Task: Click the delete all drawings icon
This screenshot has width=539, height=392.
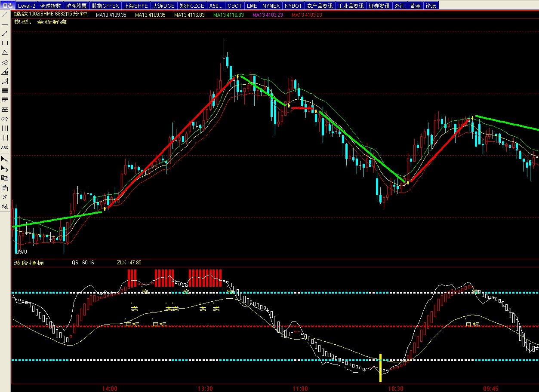Action: pos(5,206)
